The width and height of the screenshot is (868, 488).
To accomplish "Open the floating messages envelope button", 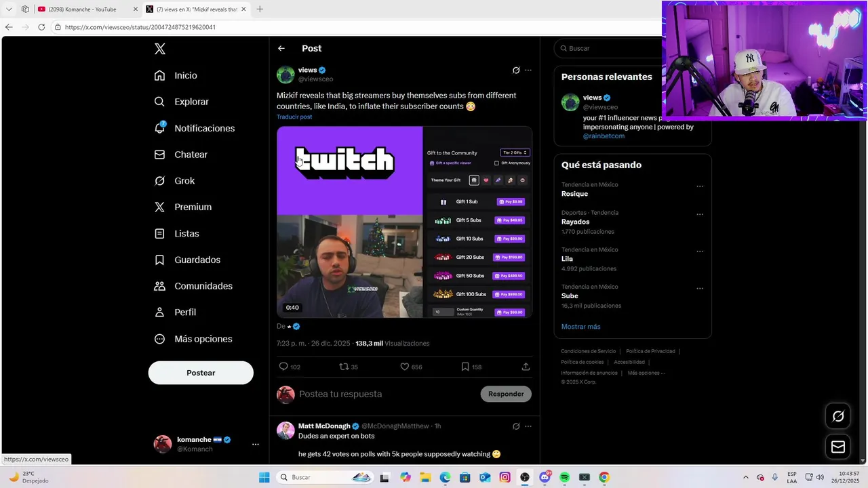I will tap(838, 447).
